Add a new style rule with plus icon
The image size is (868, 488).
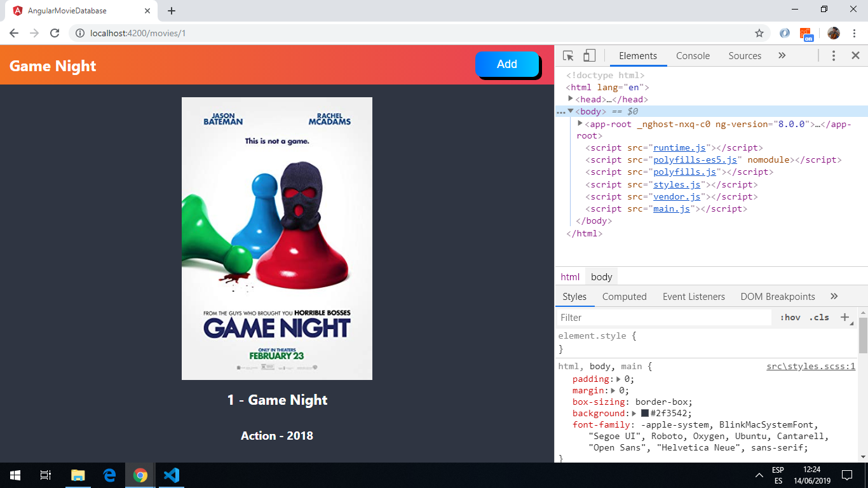click(x=844, y=317)
